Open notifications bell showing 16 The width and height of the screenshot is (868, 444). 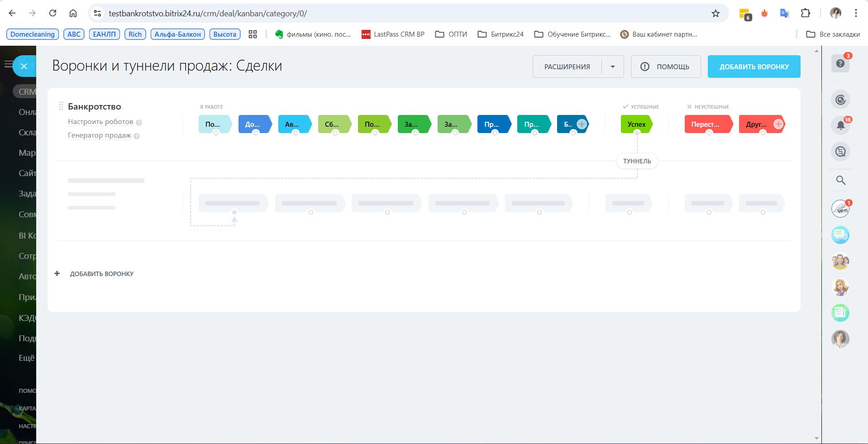(840, 125)
